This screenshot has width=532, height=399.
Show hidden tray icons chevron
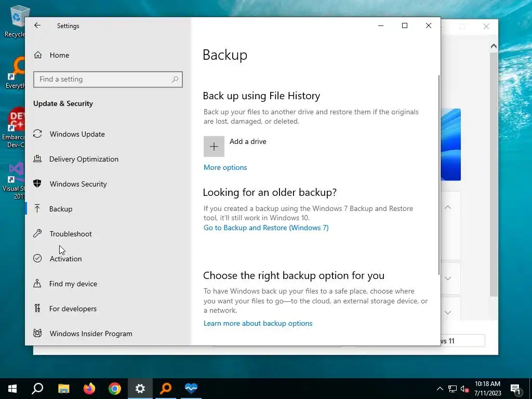click(440, 389)
